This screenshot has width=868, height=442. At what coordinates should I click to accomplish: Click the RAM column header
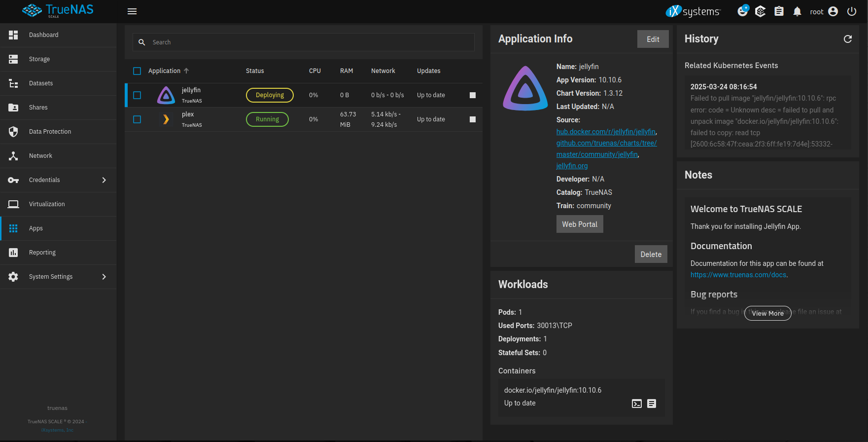click(347, 71)
